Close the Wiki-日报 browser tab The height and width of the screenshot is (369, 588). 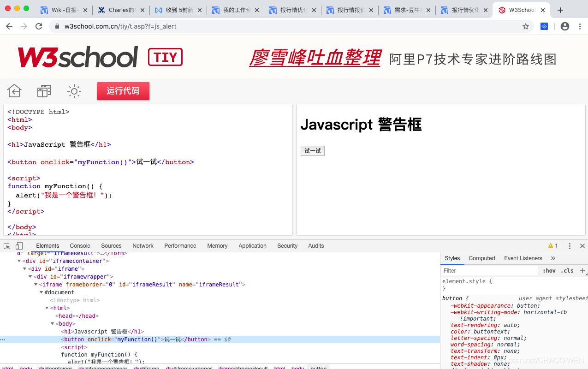(85, 10)
